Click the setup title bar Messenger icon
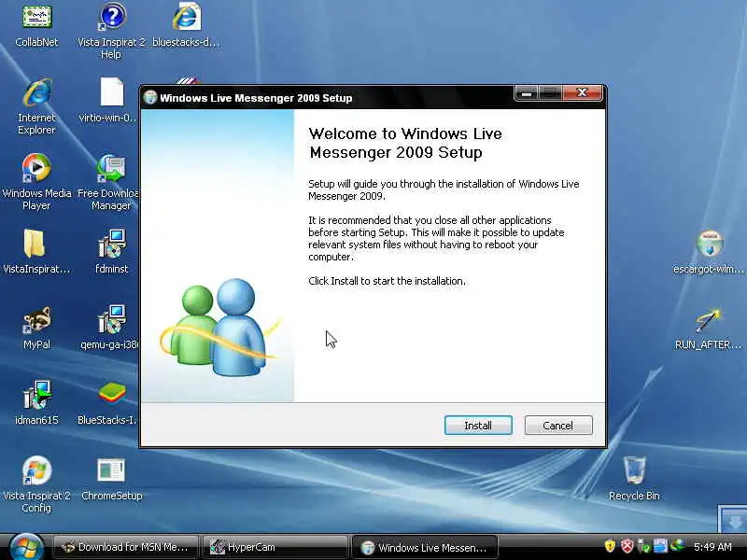The height and width of the screenshot is (560, 747). click(x=150, y=98)
